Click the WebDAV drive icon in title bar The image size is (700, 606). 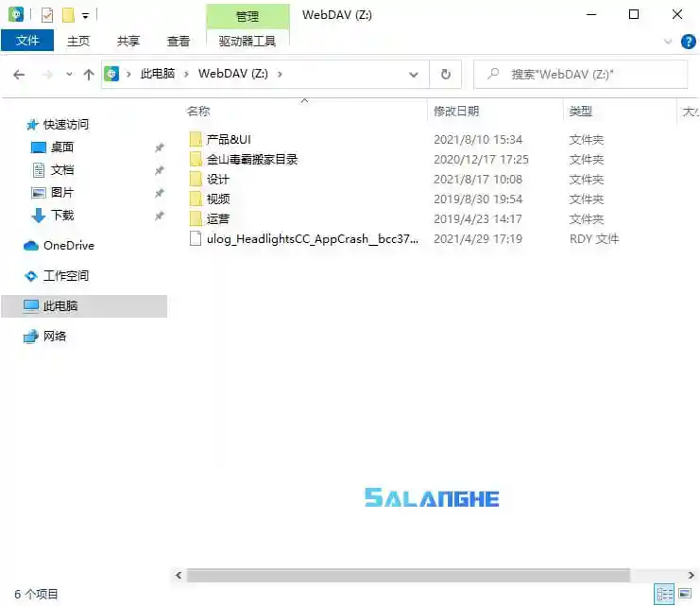click(x=16, y=15)
